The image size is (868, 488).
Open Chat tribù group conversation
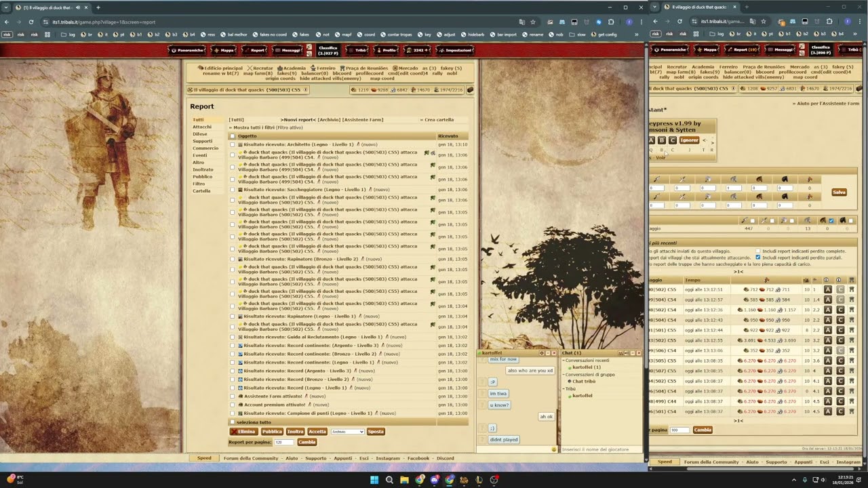pyautogui.click(x=584, y=382)
